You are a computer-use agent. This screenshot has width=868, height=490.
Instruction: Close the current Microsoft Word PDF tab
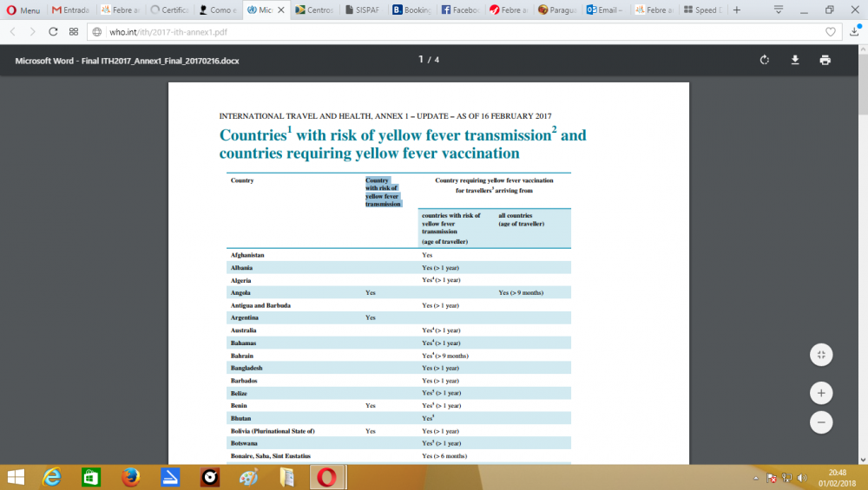[279, 10]
